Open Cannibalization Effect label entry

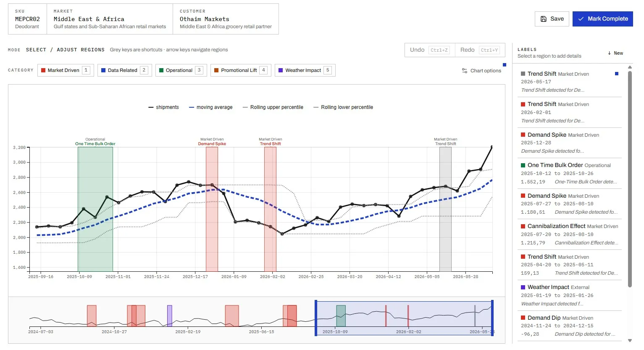pos(570,234)
